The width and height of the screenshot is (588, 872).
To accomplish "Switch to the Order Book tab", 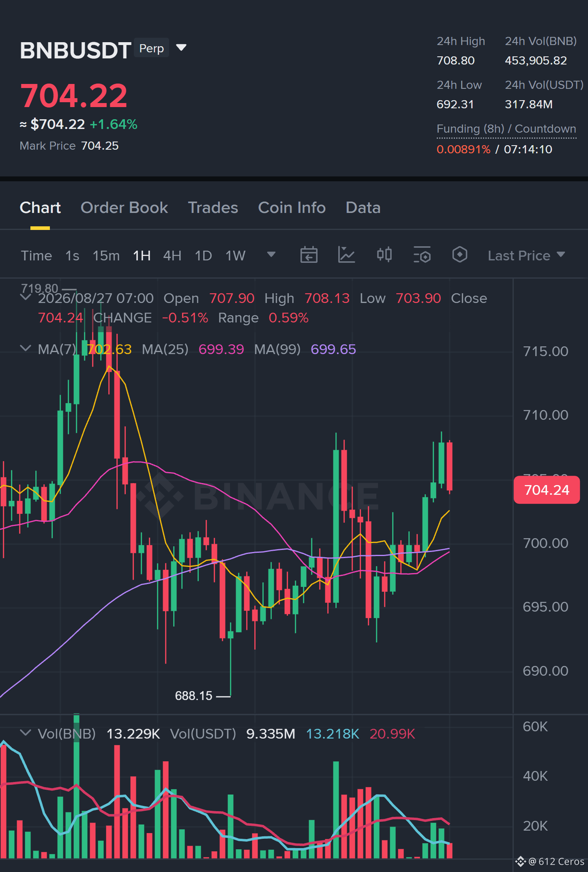I will [124, 208].
